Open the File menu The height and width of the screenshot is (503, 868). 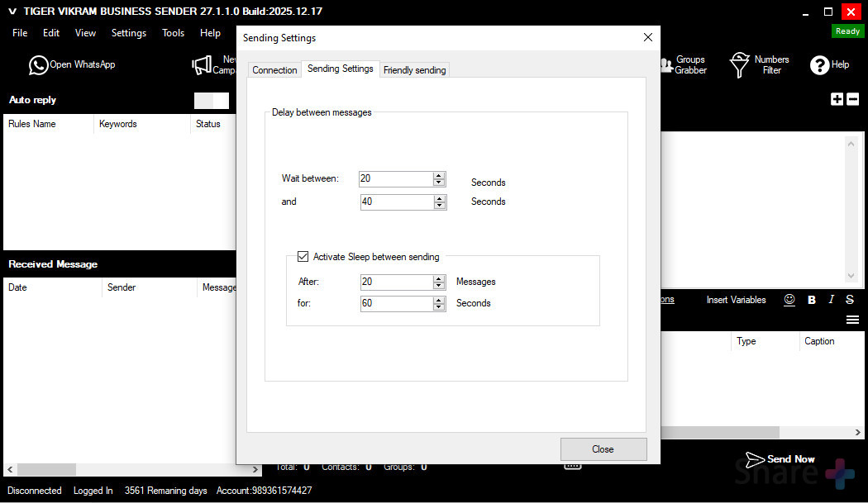20,33
